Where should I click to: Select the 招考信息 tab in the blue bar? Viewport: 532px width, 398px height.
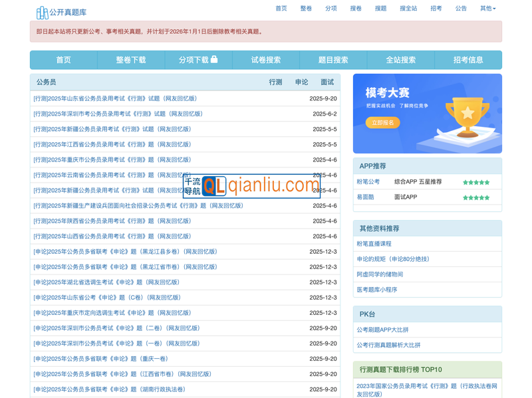click(468, 60)
